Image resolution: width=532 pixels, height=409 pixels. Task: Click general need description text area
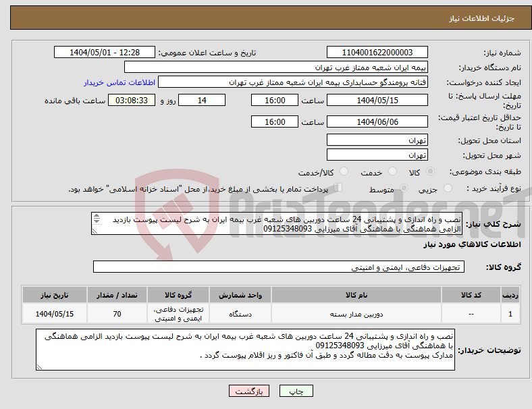point(277,223)
